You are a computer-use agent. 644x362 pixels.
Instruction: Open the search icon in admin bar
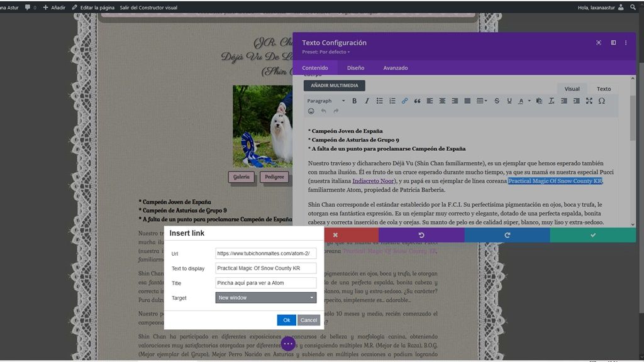pos(633,7)
